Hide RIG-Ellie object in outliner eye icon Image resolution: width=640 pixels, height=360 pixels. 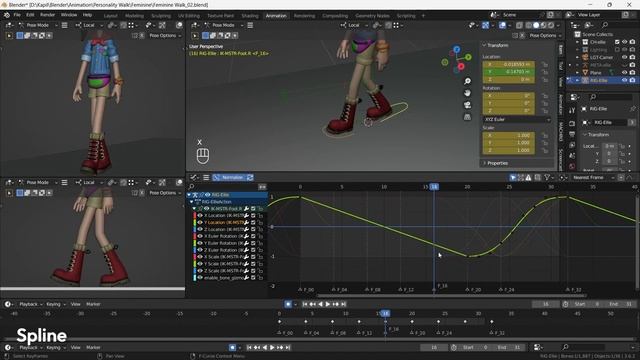(x=624, y=81)
